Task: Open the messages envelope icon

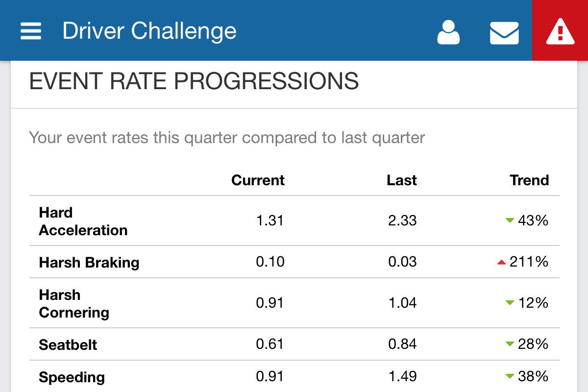Action: (x=505, y=33)
